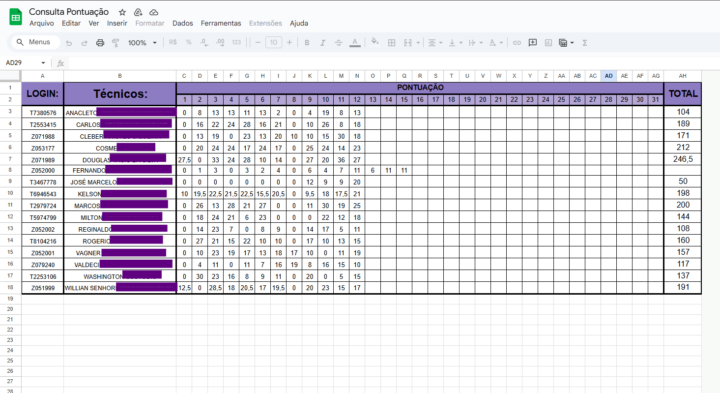Open the text rotation dropdown

495,43
